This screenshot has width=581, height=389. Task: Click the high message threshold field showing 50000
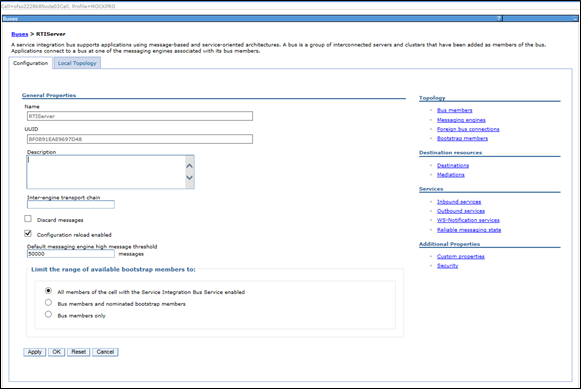[x=71, y=254]
